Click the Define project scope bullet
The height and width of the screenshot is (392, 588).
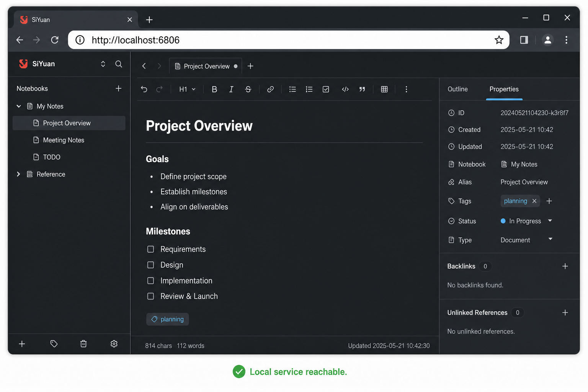(x=193, y=176)
